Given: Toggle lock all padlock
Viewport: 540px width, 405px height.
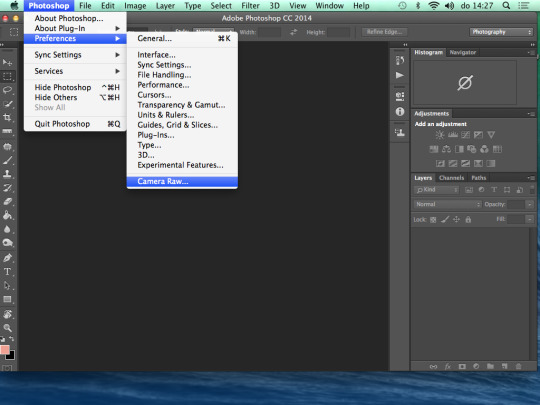Looking at the screenshot, I should pyautogui.click(x=468, y=219).
